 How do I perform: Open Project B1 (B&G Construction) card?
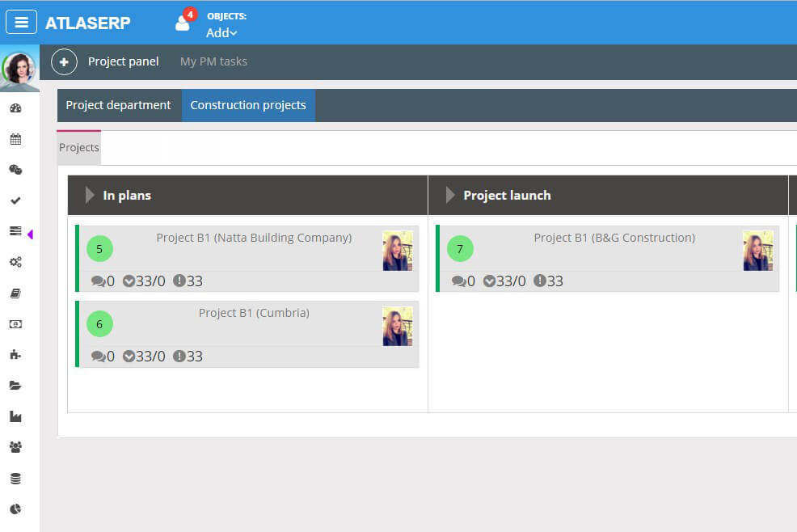(x=607, y=259)
